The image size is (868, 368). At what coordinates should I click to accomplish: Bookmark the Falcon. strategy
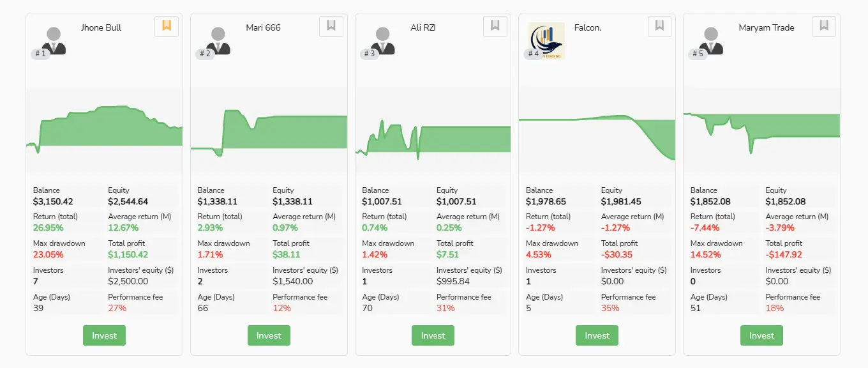659,26
